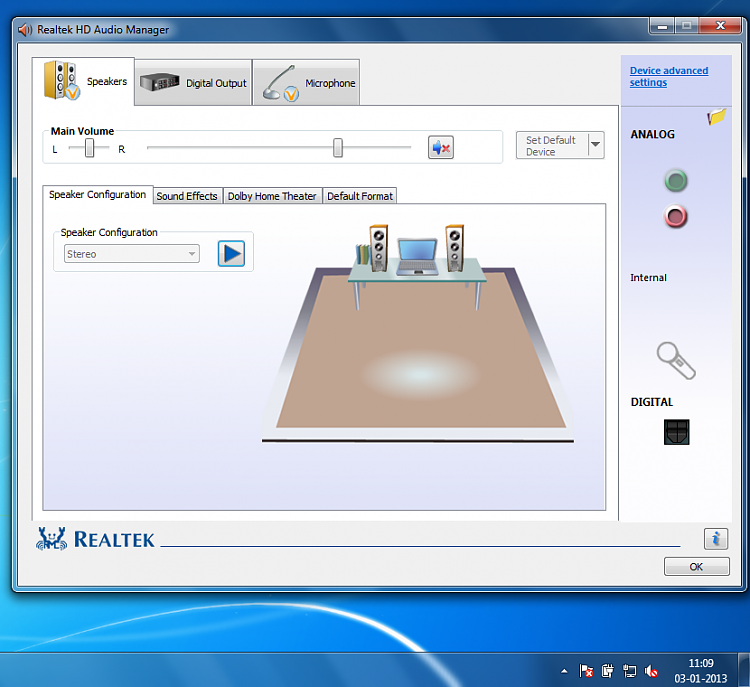This screenshot has width=750, height=687.
Task: Click OK to close Audio Manager
Action: pyautogui.click(x=696, y=566)
